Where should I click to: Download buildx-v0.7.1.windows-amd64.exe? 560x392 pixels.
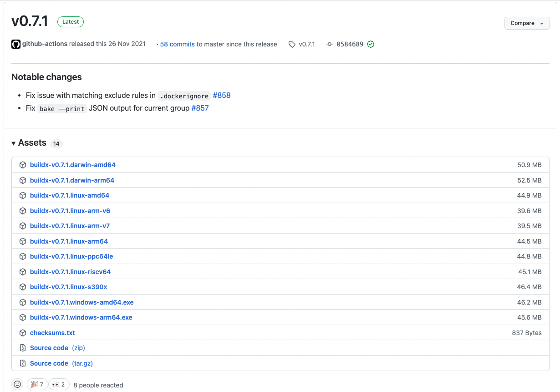81,302
